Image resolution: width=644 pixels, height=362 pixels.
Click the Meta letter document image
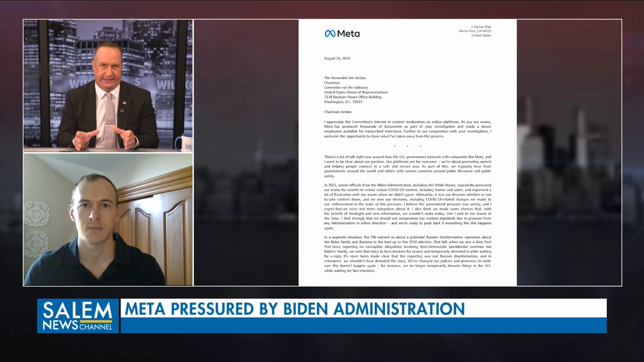[408, 153]
